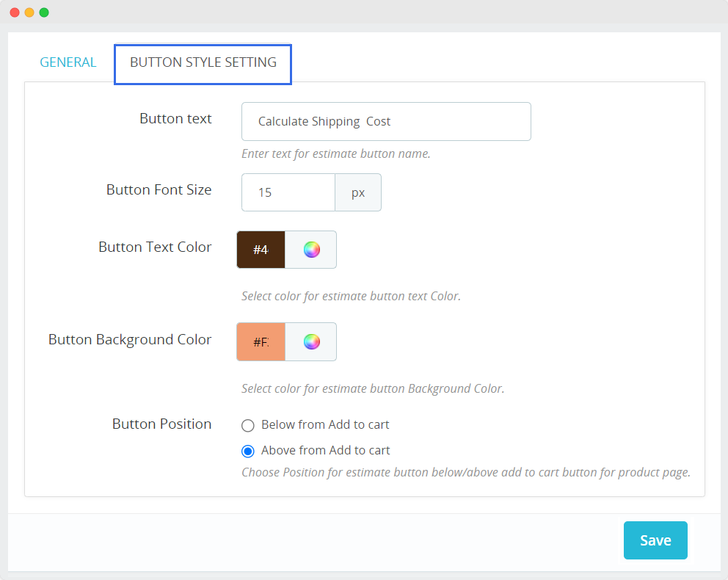Open the text color picker wheel
Viewport: 728px width, 580px height.
pyautogui.click(x=311, y=250)
